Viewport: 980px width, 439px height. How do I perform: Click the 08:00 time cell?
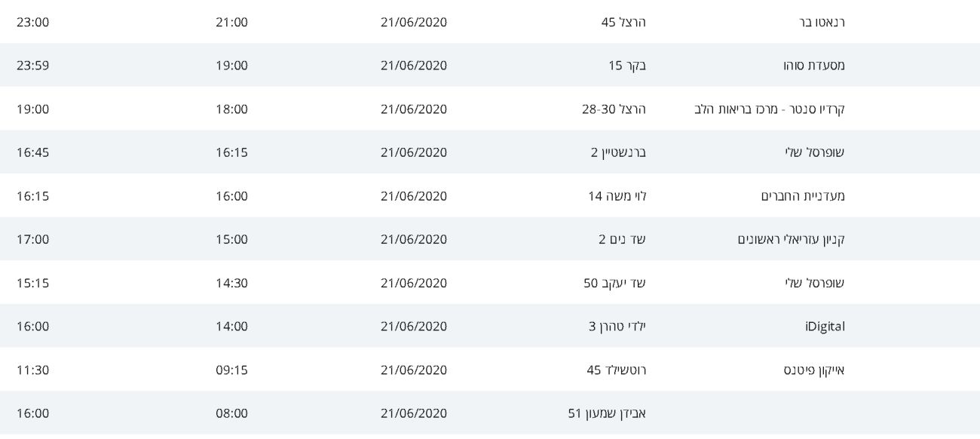pos(231,414)
